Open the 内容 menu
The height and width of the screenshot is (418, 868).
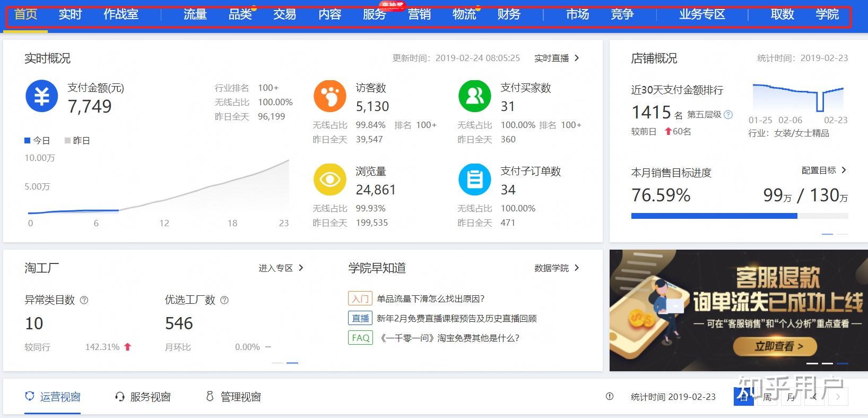click(330, 14)
